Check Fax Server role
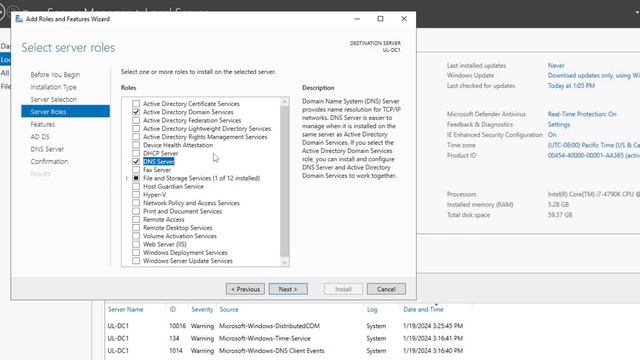The width and height of the screenshot is (640, 360). click(x=136, y=170)
